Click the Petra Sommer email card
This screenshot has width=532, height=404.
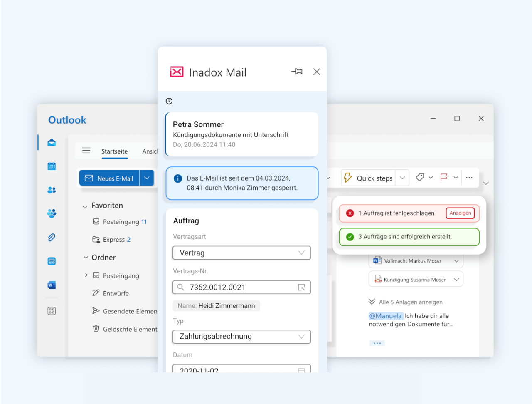coord(242,134)
